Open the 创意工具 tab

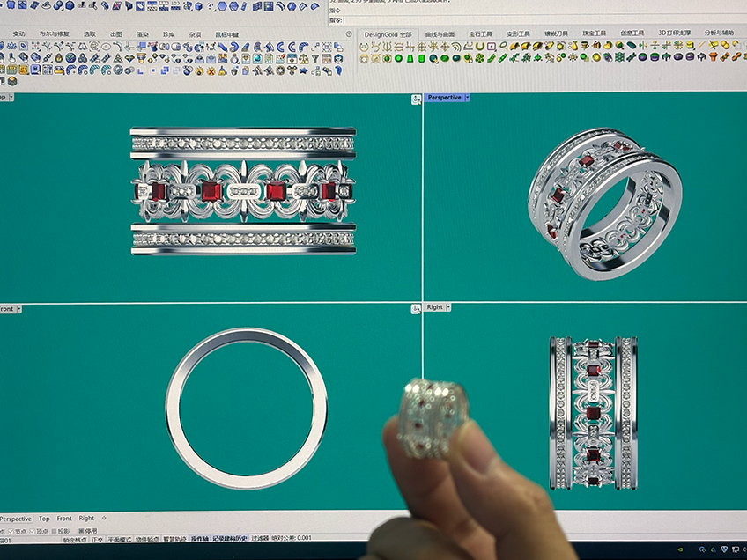pos(632,33)
